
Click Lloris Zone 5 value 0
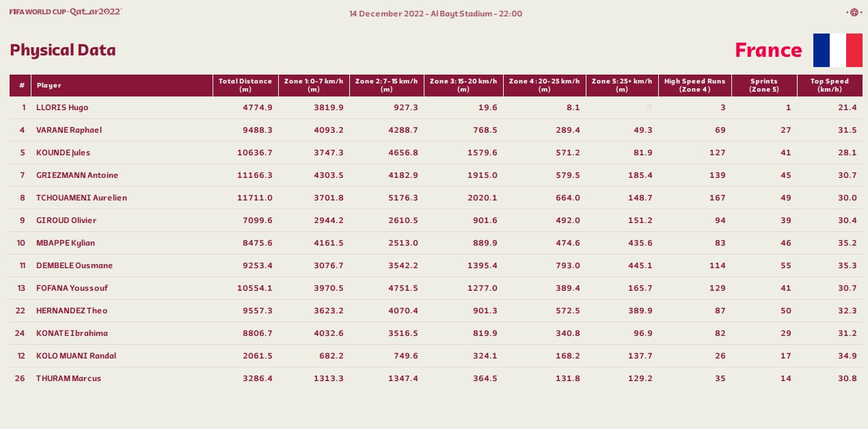pos(649,107)
